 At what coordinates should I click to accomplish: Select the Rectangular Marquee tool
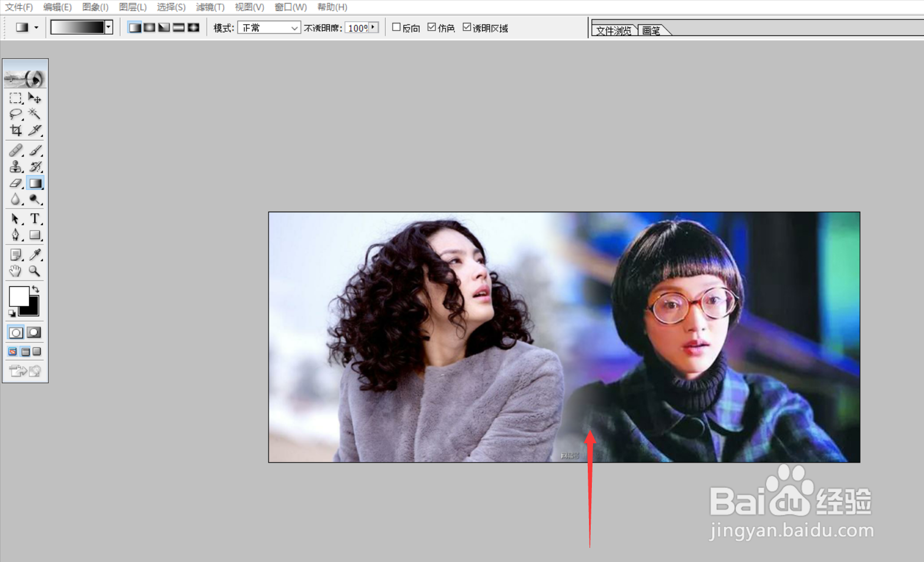click(16, 98)
